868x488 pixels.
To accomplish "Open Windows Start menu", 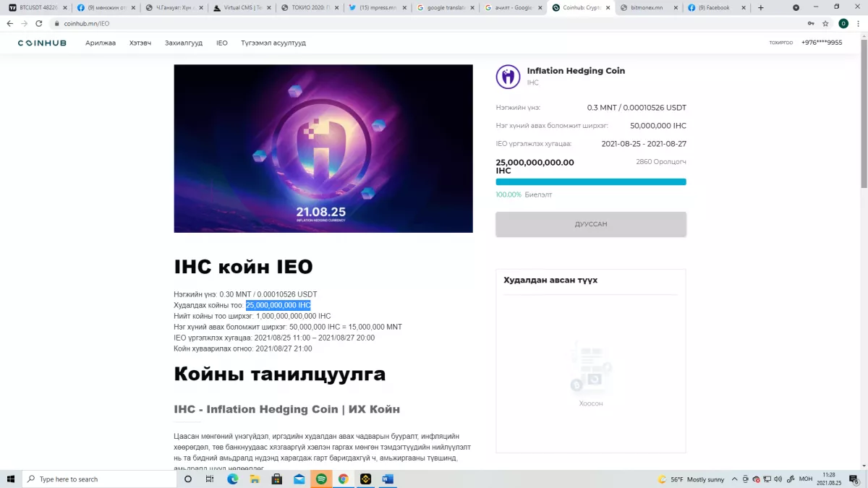I will coord(11,479).
